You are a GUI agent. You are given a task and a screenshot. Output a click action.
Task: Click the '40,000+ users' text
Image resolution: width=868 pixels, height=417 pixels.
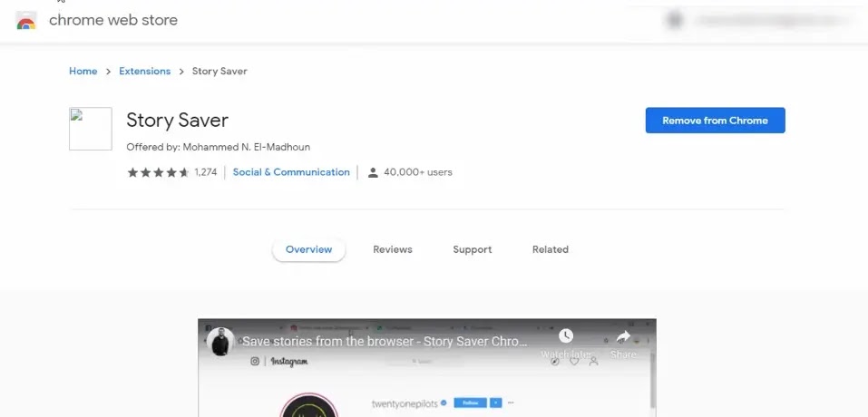(x=418, y=172)
